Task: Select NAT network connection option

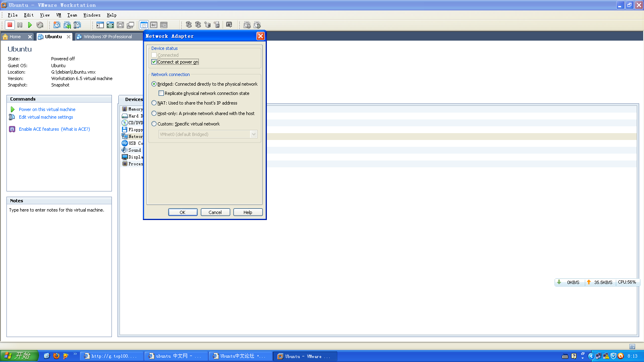Action: click(x=154, y=103)
